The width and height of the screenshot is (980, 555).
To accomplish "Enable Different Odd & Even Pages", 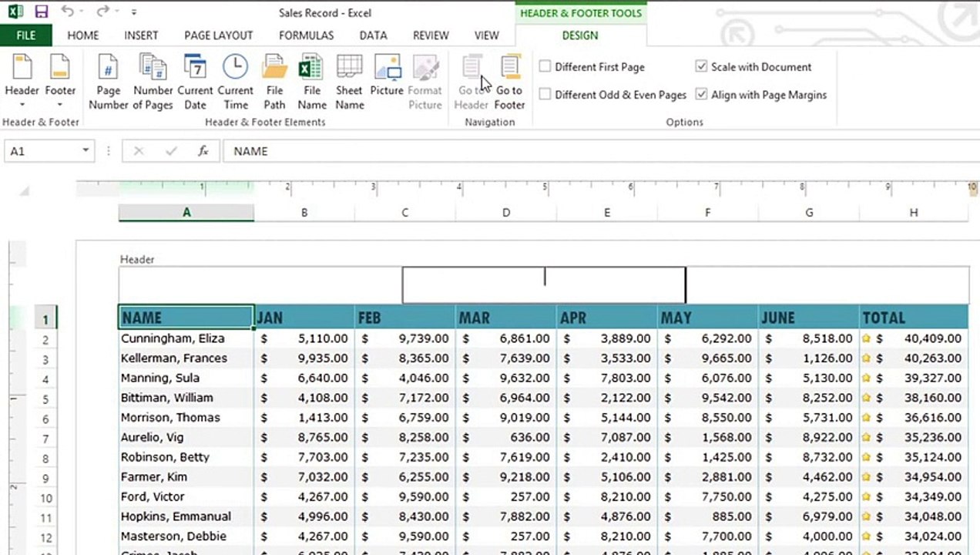I will pyautogui.click(x=545, y=95).
